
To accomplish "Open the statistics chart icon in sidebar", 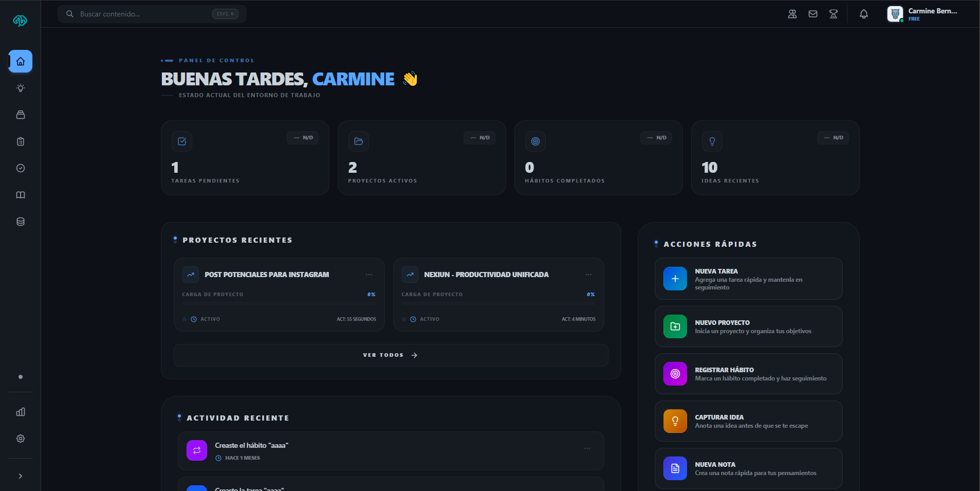I will (x=20, y=412).
